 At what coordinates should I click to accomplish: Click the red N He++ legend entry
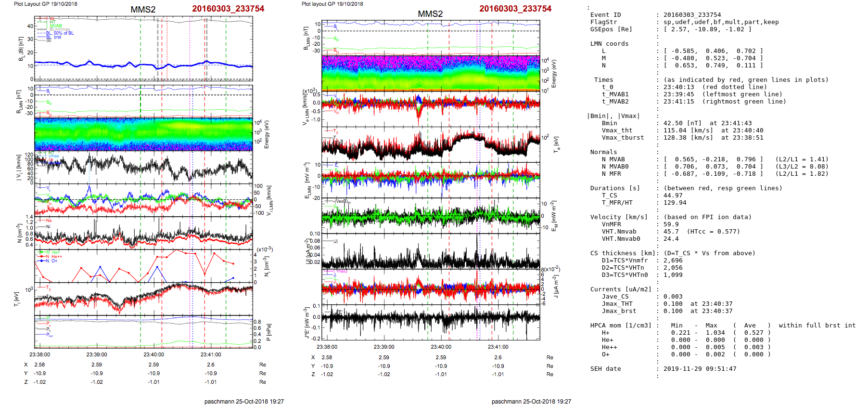pyautogui.click(x=54, y=257)
